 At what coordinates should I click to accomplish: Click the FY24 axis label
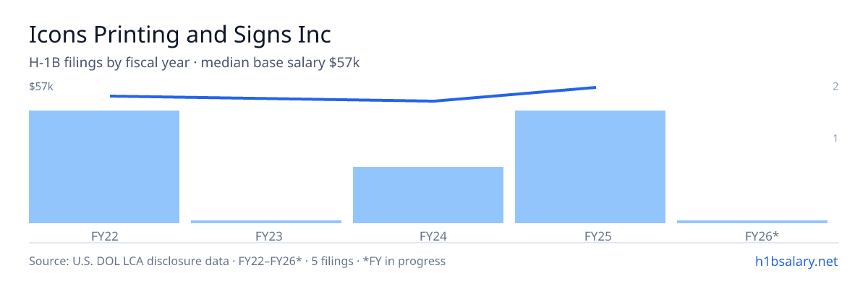[x=428, y=236]
